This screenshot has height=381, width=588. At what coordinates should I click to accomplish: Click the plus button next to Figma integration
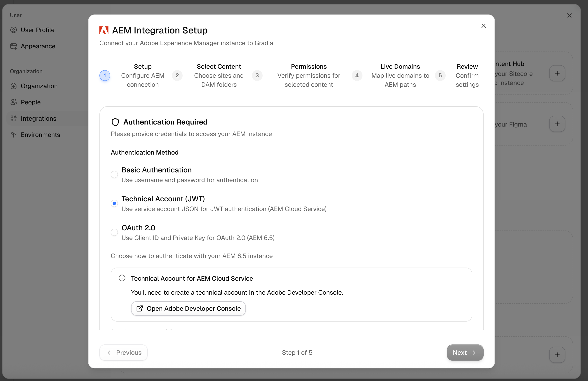pyautogui.click(x=557, y=124)
